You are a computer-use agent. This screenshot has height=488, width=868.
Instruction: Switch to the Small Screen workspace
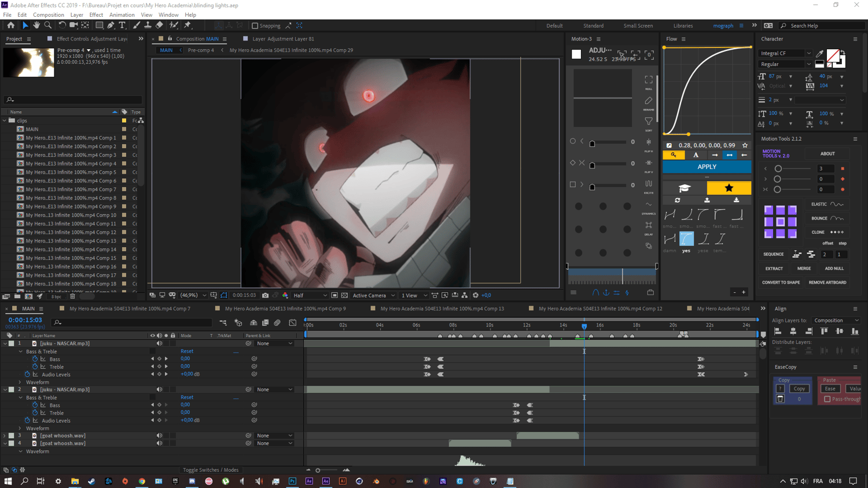638,26
